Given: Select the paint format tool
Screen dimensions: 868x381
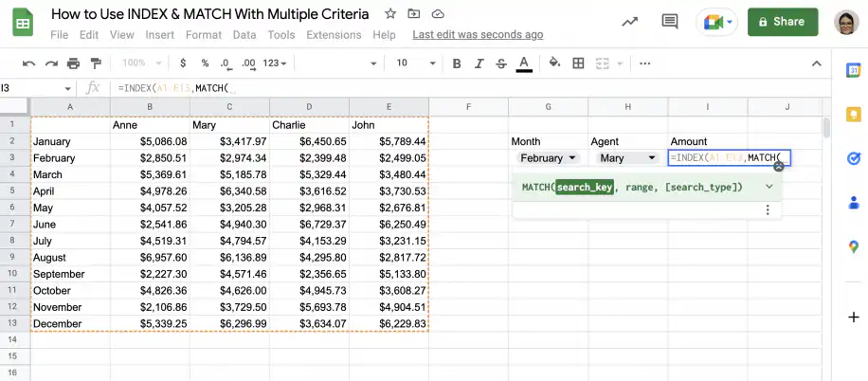Looking at the screenshot, I should pyautogui.click(x=96, y=63).
